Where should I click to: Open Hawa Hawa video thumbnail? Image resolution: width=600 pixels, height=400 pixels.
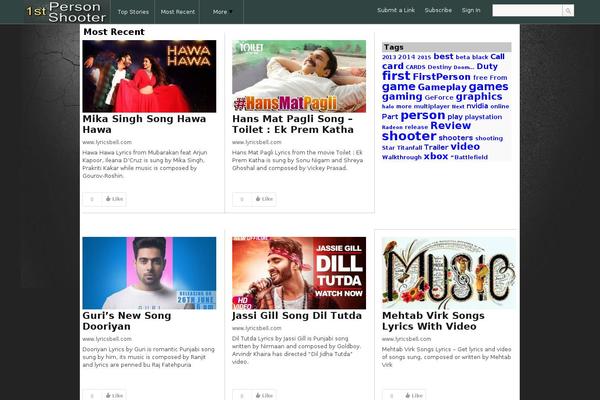click(x=149, y=76)
